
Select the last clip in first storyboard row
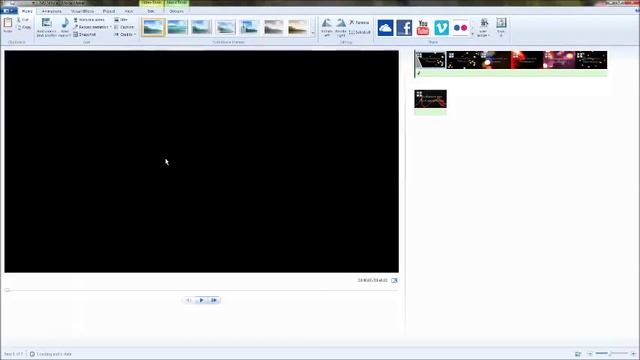click(x=591, y=60)
